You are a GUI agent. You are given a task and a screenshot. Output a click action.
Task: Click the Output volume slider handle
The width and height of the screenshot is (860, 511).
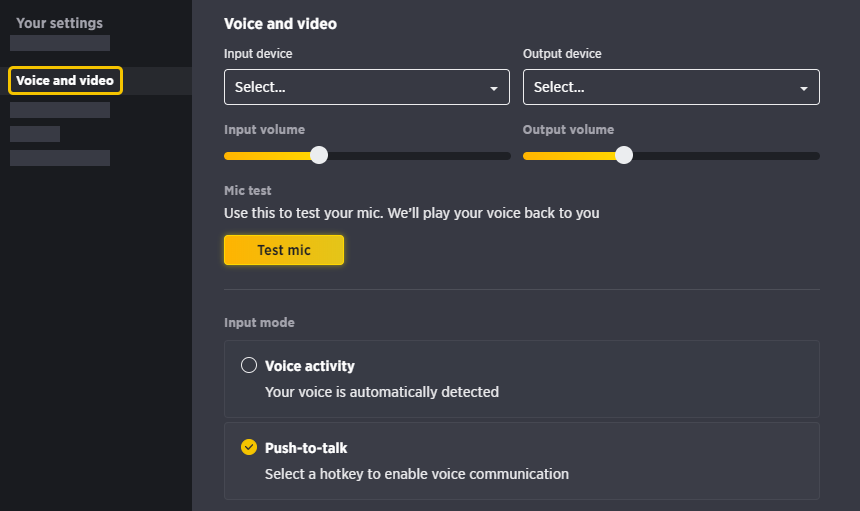pyautogui.click(x=624, y=155)
